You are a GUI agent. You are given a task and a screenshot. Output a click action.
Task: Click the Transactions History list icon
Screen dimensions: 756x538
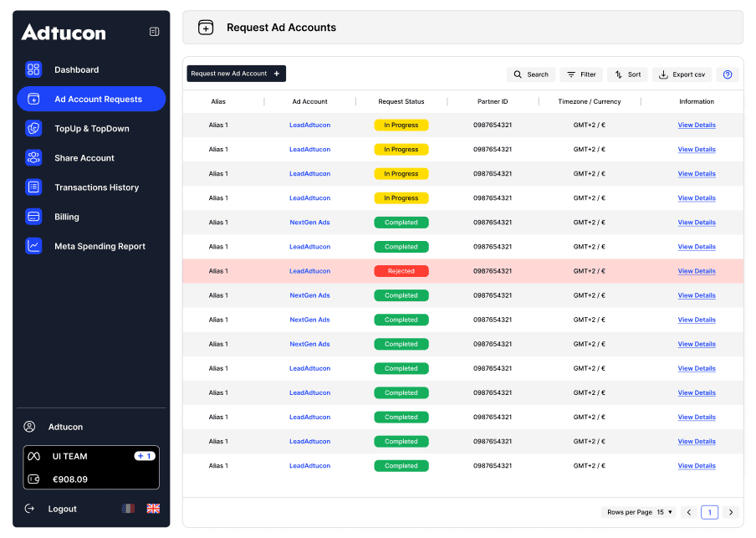coord(33,187)
